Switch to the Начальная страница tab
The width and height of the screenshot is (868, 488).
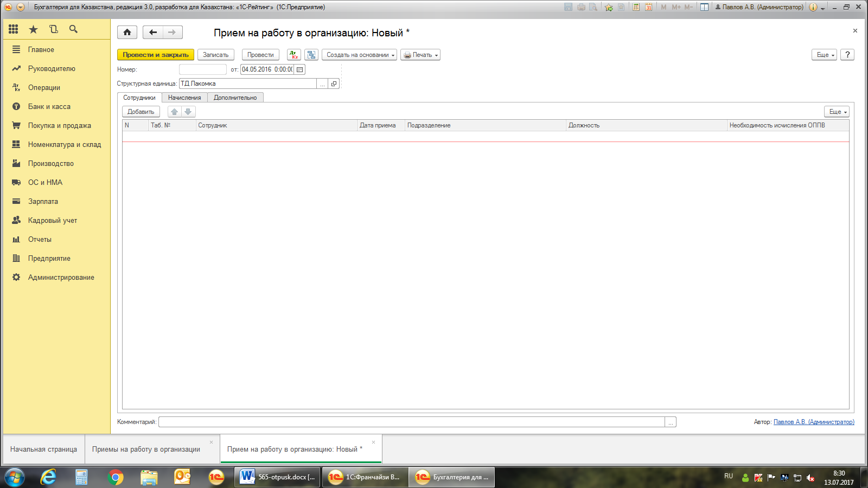click(43, 449)
